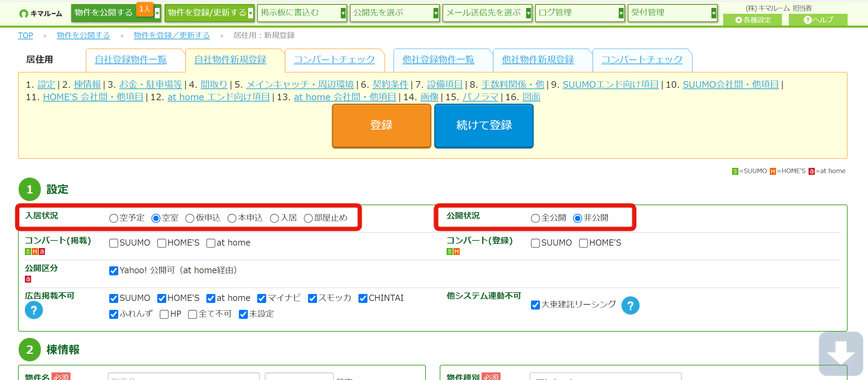Click help icon under 広告掲載不可

point(34,310)
